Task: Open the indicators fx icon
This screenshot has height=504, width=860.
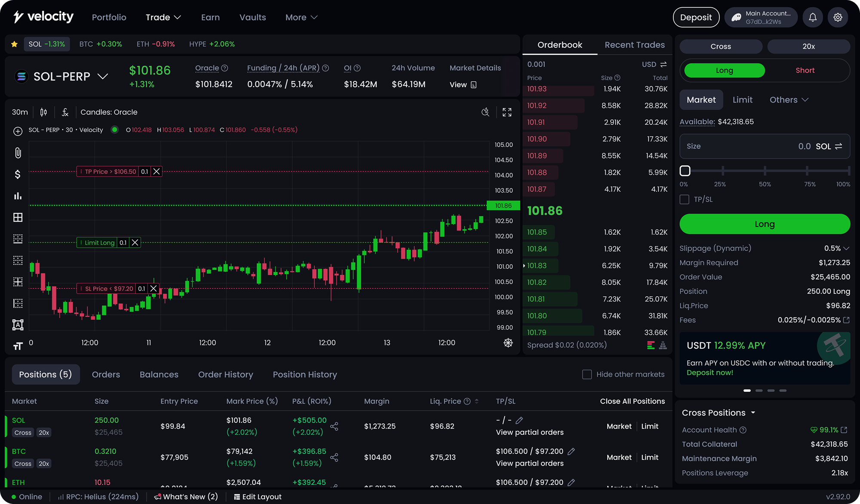Action: point(65,112)
